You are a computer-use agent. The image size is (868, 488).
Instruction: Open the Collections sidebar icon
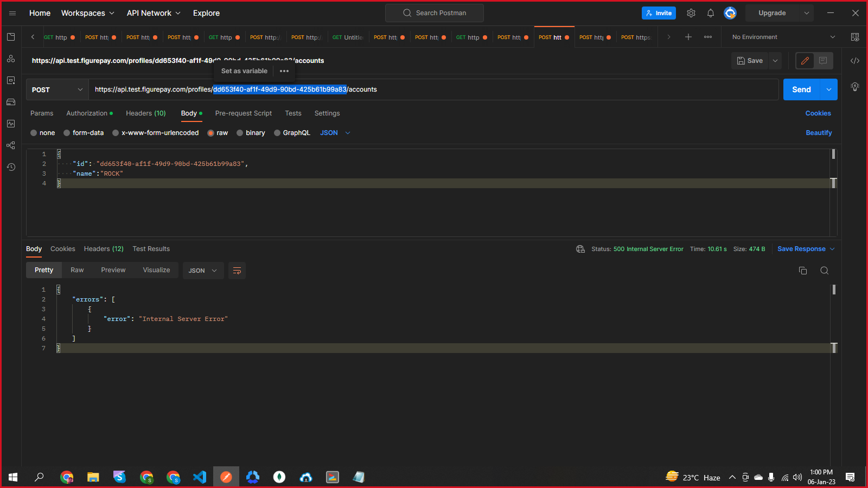tap(11, 37)
